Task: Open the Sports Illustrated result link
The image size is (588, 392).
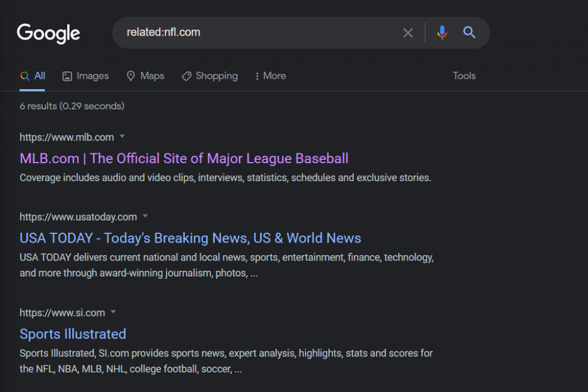Action: coord(73,334)
